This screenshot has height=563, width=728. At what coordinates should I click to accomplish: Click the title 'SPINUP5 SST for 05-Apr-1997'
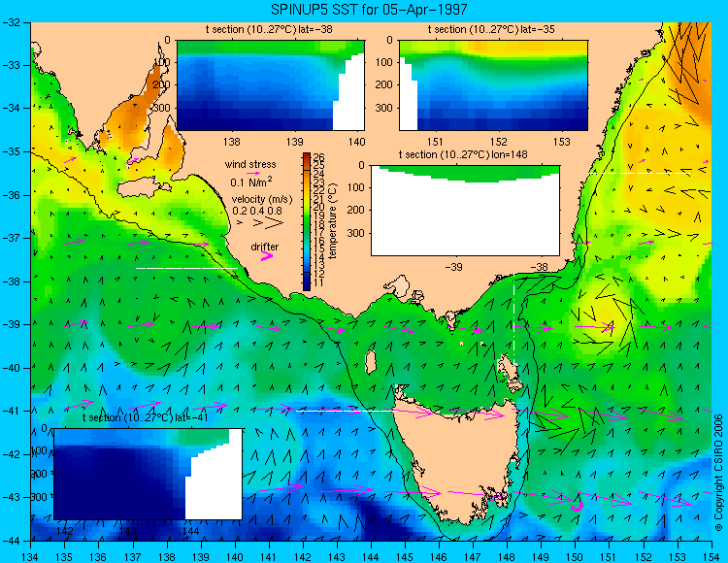point(369,9)
